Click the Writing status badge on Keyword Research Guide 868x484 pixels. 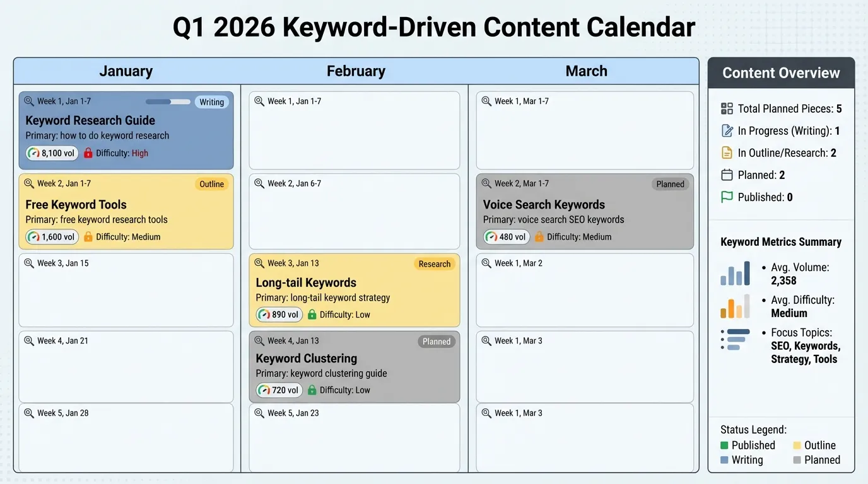[211, 101]
